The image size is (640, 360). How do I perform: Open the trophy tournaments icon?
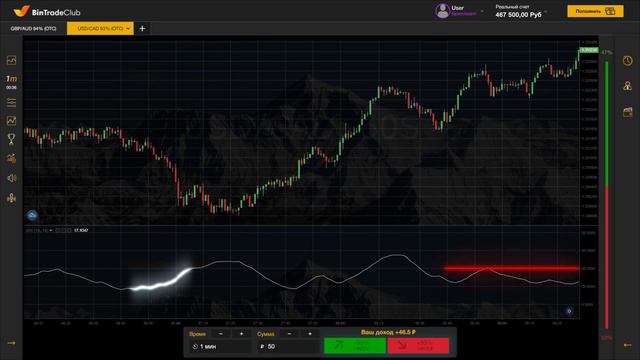11,139
